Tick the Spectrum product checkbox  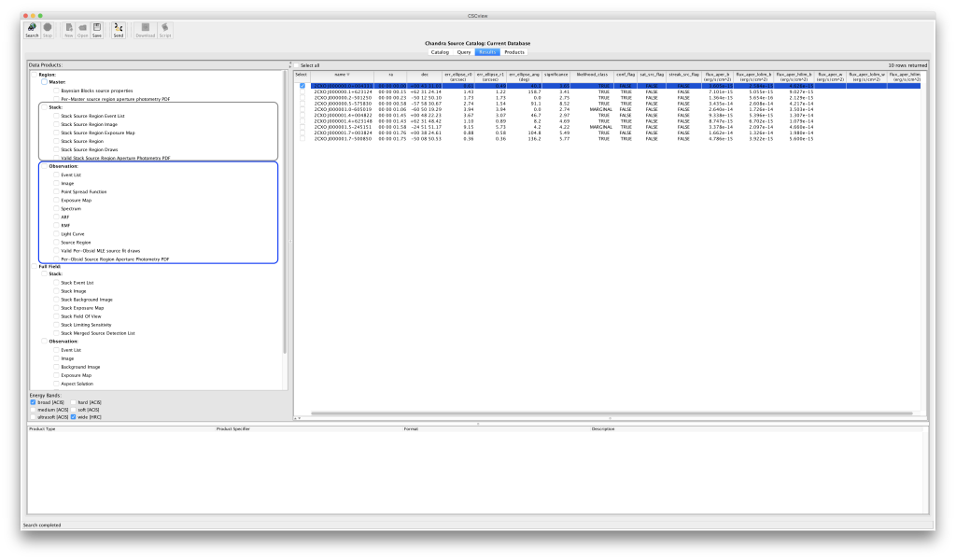tap(56, 208)
